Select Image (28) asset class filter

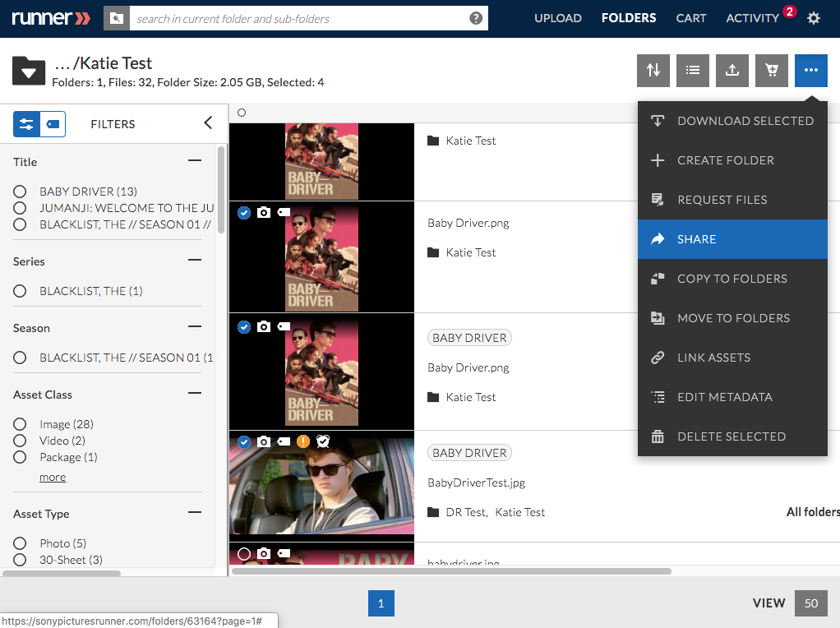[20, 424]
